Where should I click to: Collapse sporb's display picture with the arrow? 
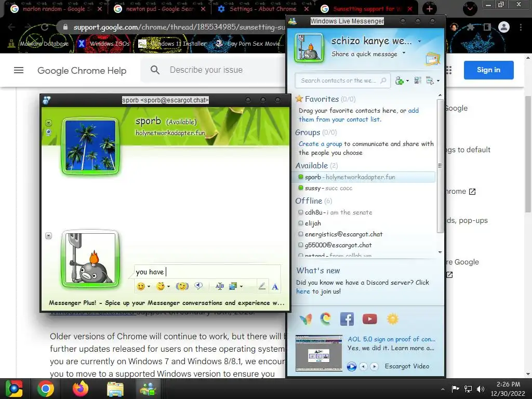coord(48,123)
